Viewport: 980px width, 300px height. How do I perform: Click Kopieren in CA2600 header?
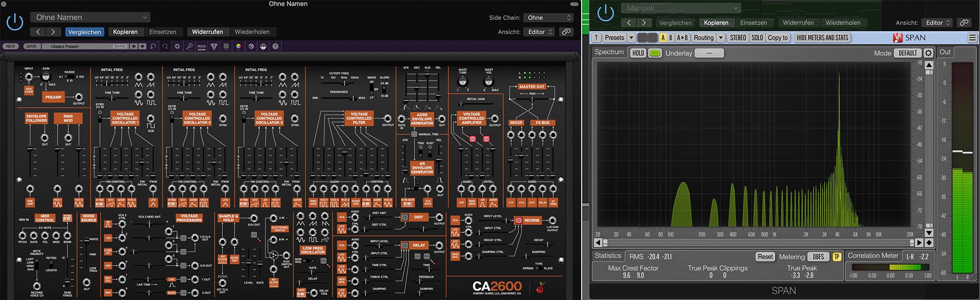125,32
